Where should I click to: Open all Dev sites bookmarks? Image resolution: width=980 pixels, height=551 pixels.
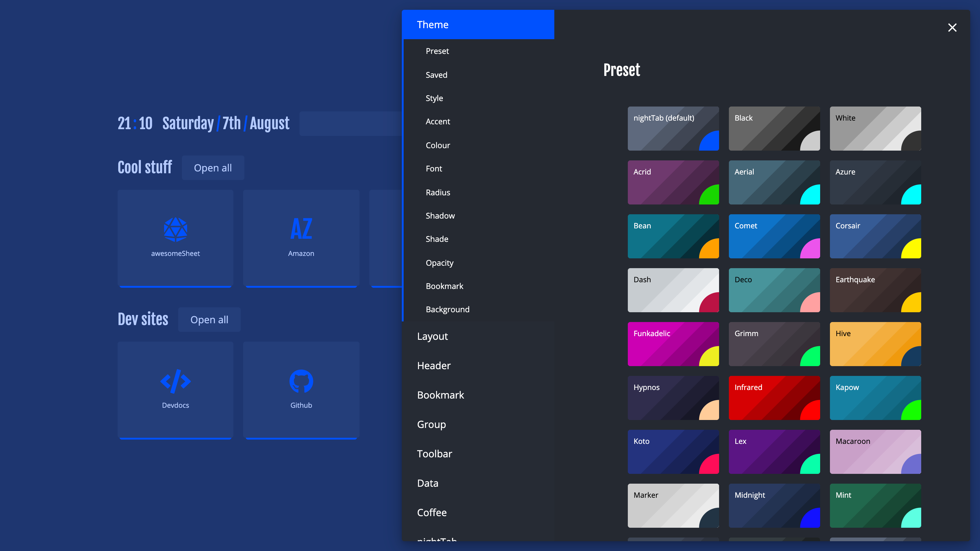[x=209, y=320]
